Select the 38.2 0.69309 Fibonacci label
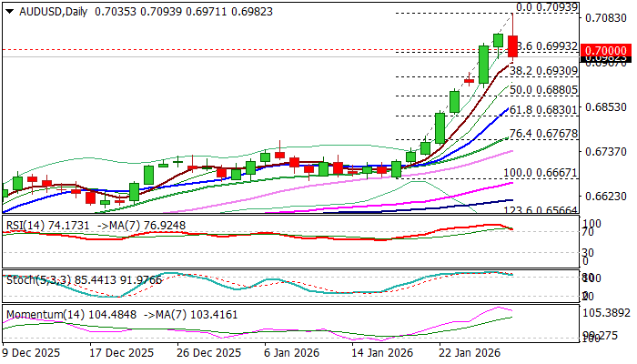Viewport: 637px width, 364px height. tap(543, 71)
